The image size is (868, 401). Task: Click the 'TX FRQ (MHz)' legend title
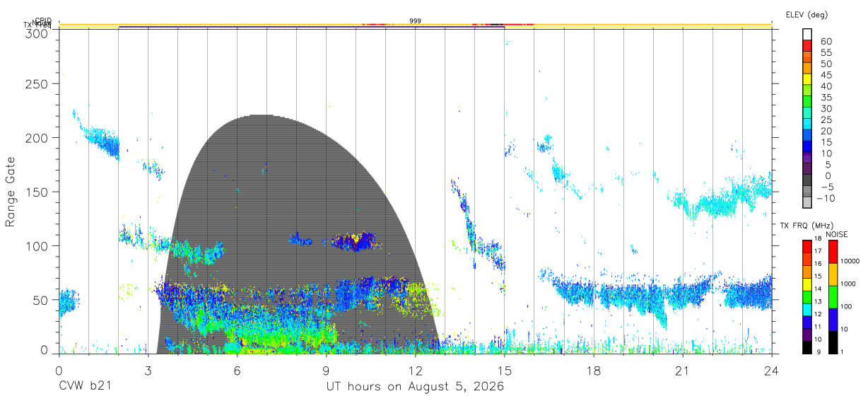pos(807,225)
